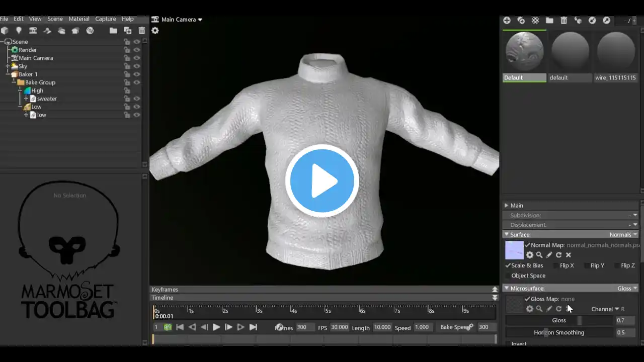This screenshot has width=644, height=362.
Task: Open the Normals surface type dropdown
Action: tap(623, 234)
